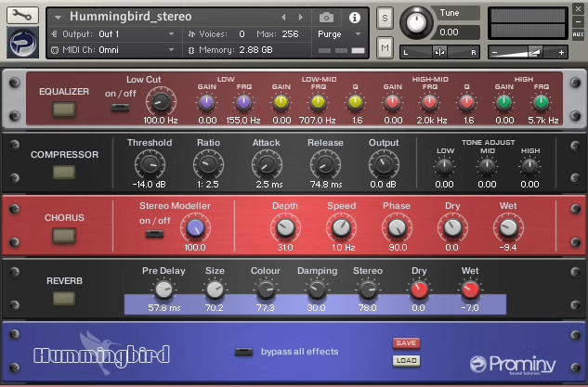Minimize the instrument header view

point(578,21)
